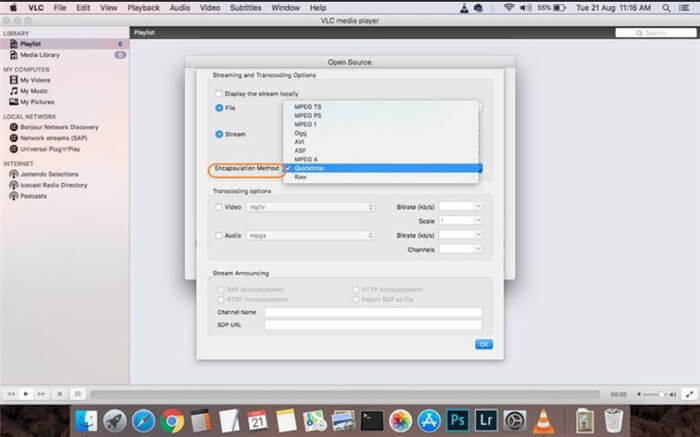Image resolution: width=700 pixels, height=437 pixels.
Task: Open Media Library in sidebar
Action: click(x=43, y=55)
